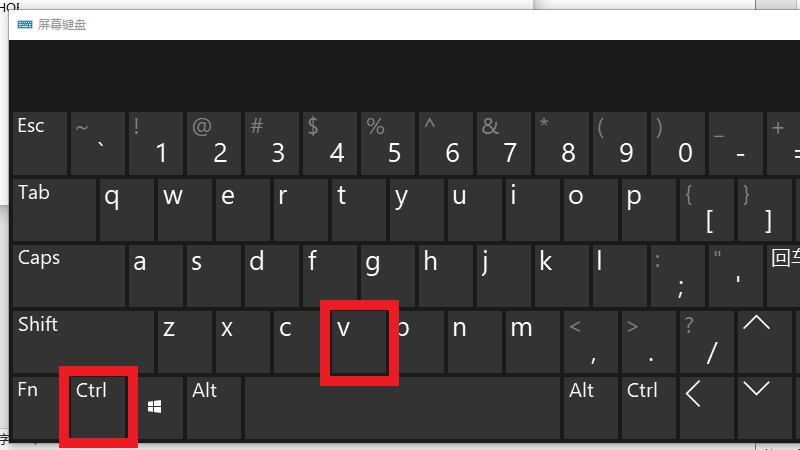
Task: Click the down arrow key
Action: [x=763, y=408]
